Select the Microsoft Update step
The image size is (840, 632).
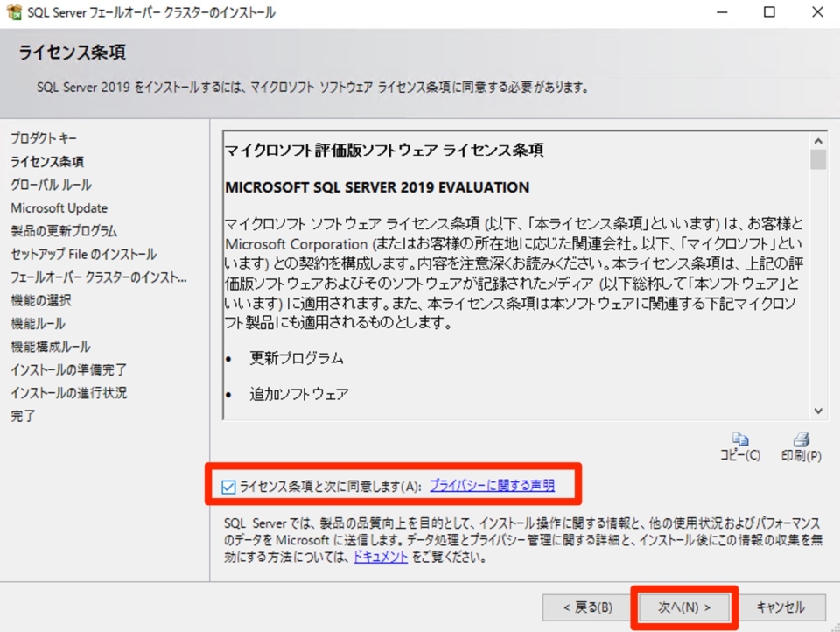point(59,208)
